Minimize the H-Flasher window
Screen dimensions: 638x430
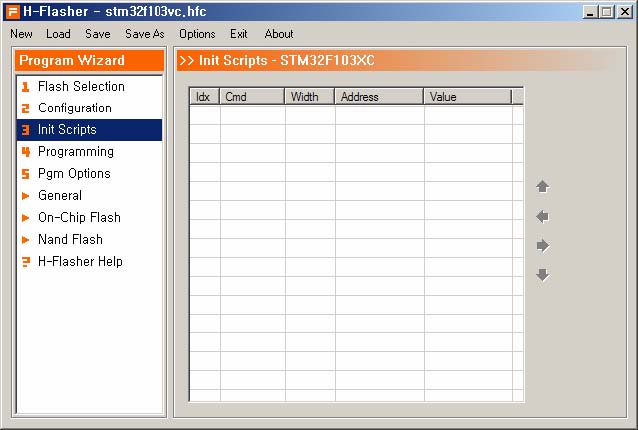click(590, 12)
